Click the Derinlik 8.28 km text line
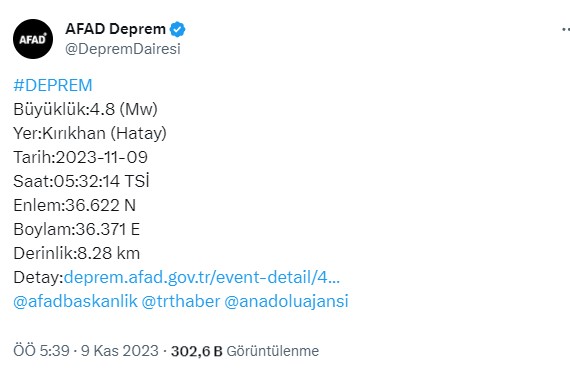Viewport: 570px width, 369px height. [76, 253]
